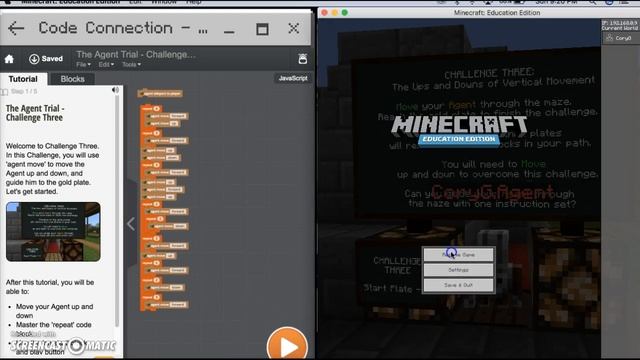Click the agent backpack icon in the editor header
Viewport: 640px width, 360px height.
[x=302, y=59]
